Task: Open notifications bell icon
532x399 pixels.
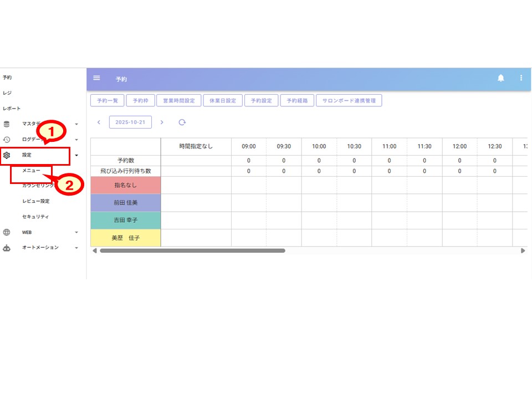Action: pyautogui.click(x=501, y=78)
